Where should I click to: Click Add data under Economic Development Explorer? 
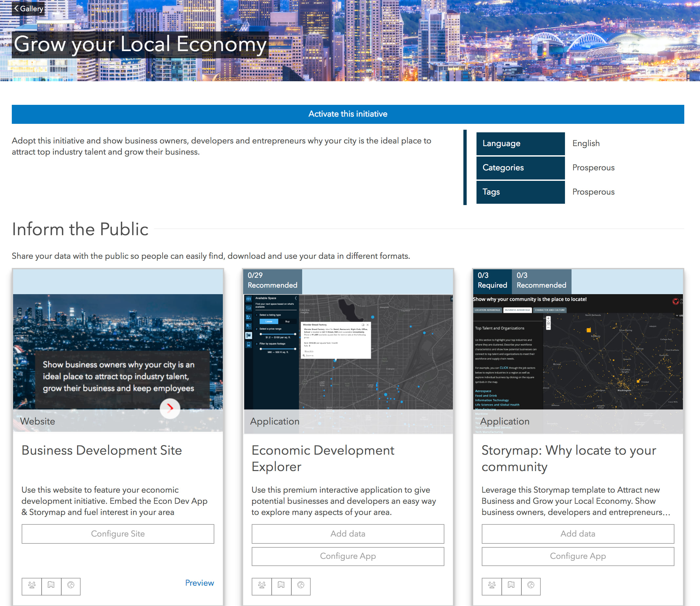click(x=347, y=534)
